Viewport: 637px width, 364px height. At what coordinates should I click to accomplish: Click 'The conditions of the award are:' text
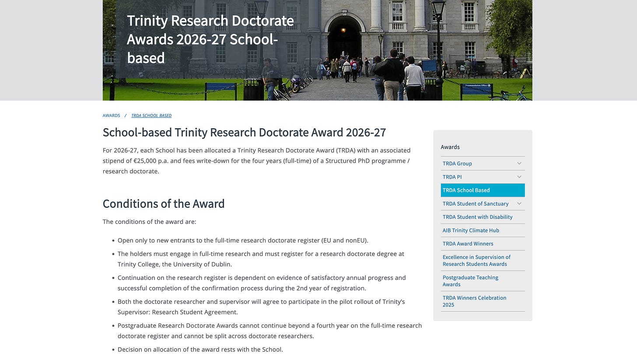(x=150, y=222)
